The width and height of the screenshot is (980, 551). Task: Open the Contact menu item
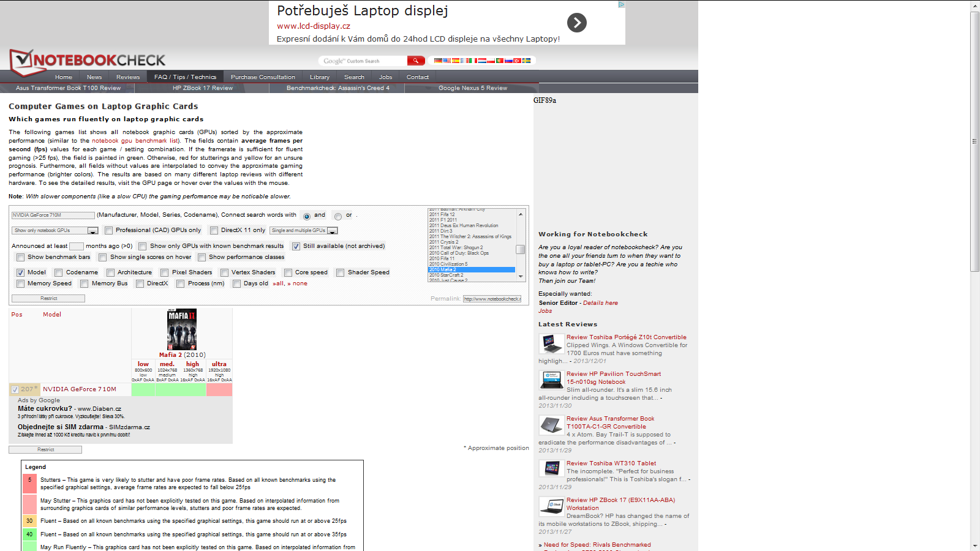[x=418, y=77]
